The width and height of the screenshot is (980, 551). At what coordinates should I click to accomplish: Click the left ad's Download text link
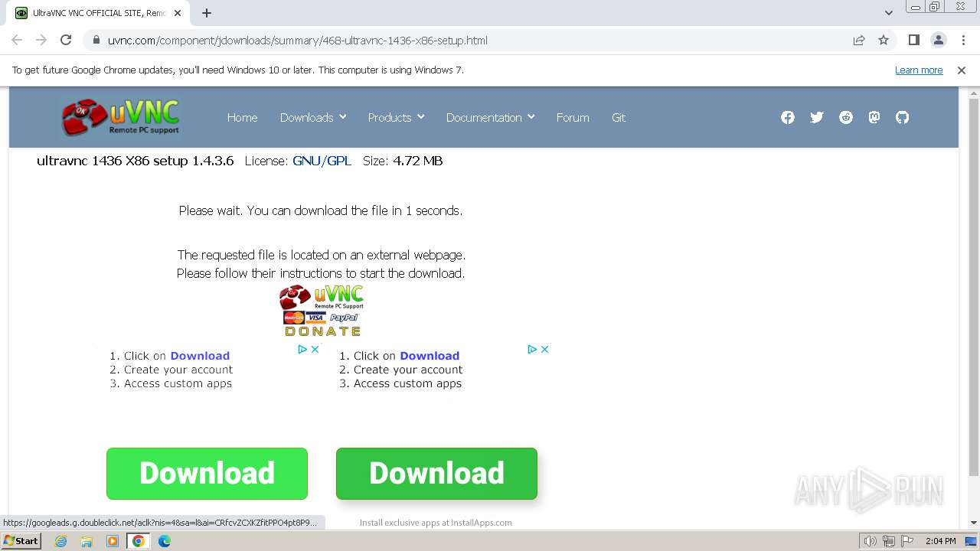(200, 356)
